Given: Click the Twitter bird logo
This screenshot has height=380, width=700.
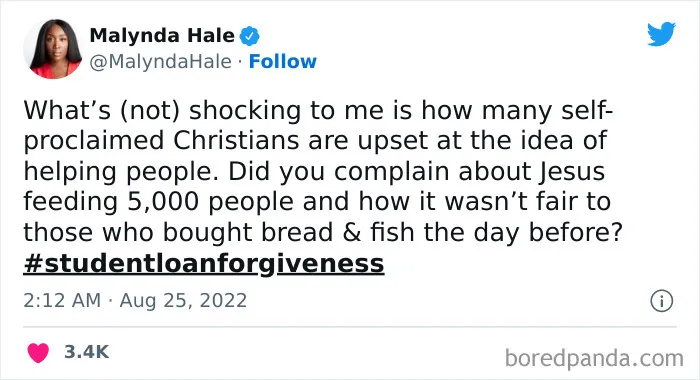Looking at the screenshot, I should point(662,33).
